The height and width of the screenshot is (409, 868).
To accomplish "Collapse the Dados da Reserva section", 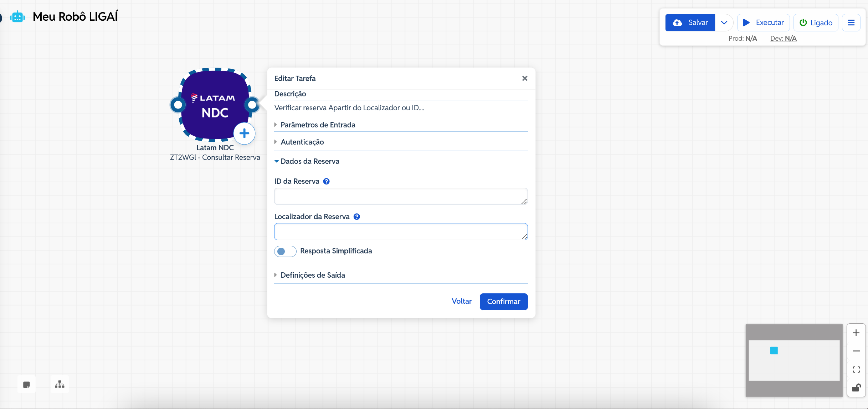I will click(x=309, y=161).
